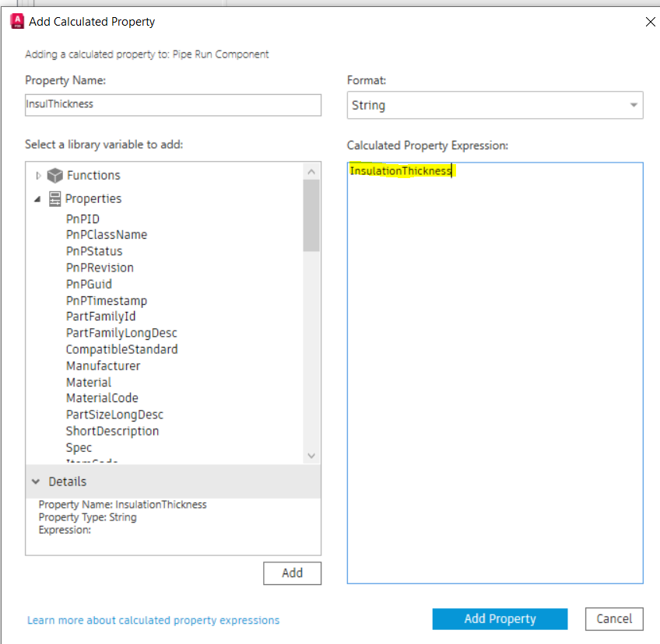Open the calculated property expressions help link
The height and width of the screenshot is (644, 660).
153,621
